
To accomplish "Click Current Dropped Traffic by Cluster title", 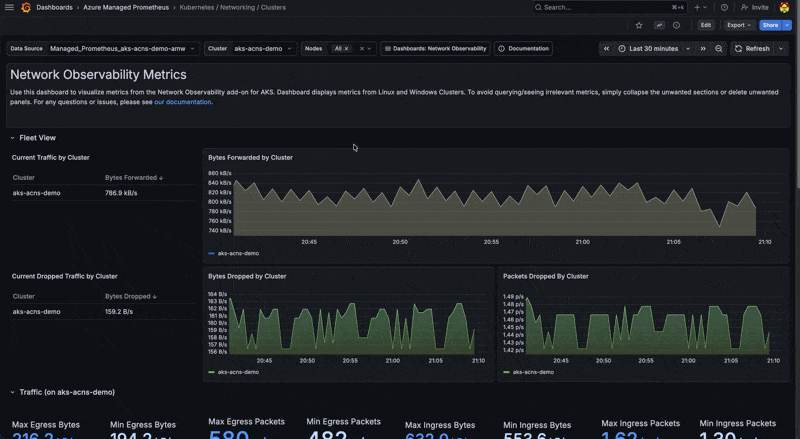I will (64, 276).
